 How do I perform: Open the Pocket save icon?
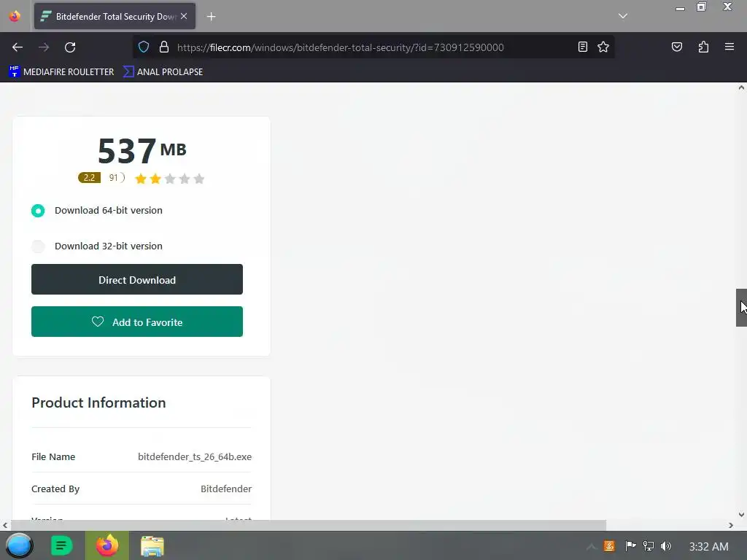(677, 47)
